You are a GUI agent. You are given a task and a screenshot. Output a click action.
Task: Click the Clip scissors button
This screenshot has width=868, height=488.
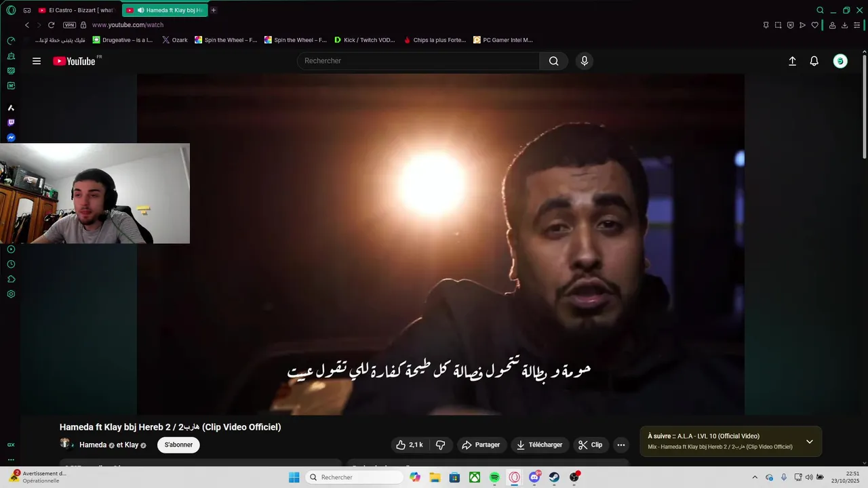pyautogui.click(x=590, y=445)
